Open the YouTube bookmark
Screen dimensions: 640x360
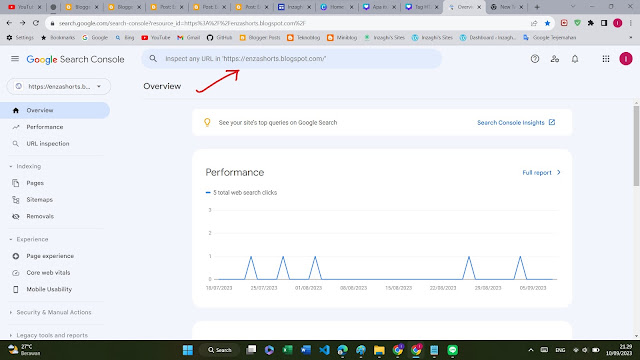(x=156, y=38)
